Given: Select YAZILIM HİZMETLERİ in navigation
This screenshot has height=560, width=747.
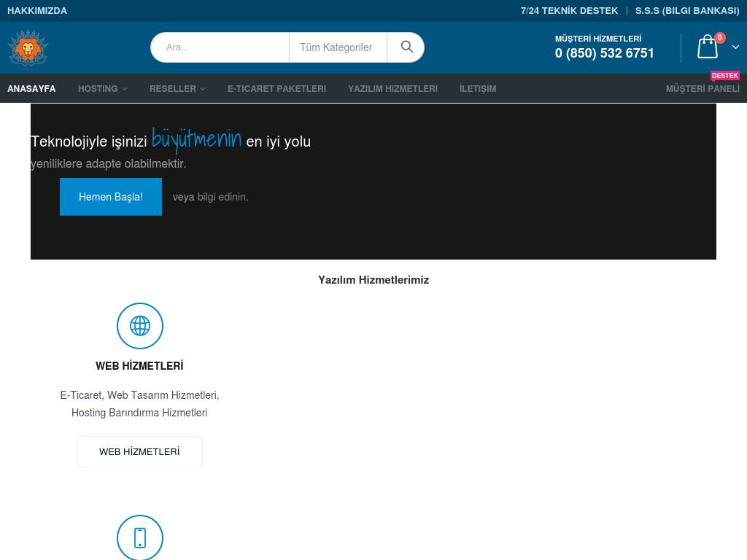Looking at the screenshot, I should pyautogui.click(x=392, y=89).
